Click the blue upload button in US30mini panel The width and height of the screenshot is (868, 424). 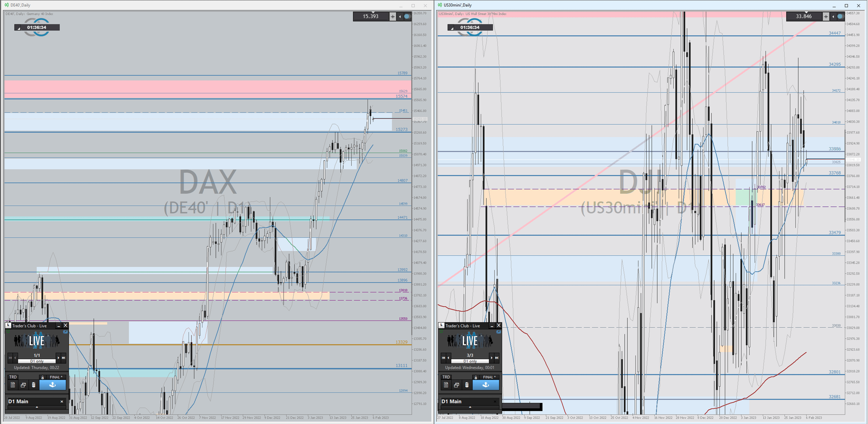[x=486, y=384]
